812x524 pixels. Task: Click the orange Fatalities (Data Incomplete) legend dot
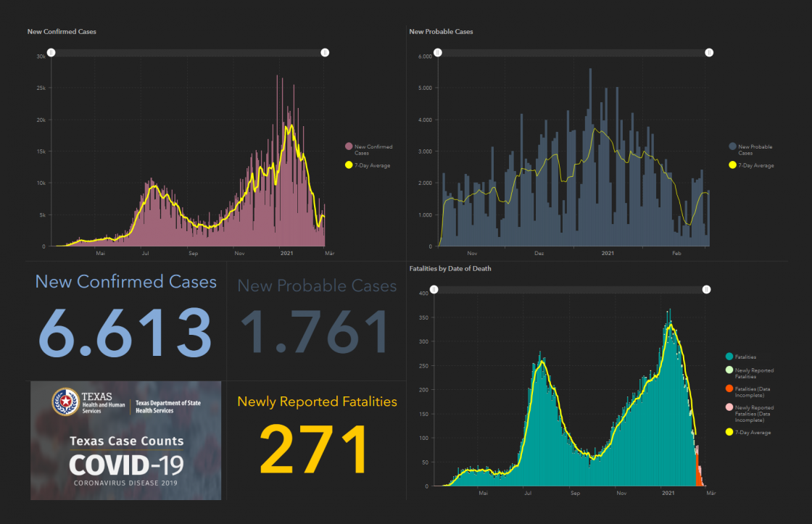(729, 391)
